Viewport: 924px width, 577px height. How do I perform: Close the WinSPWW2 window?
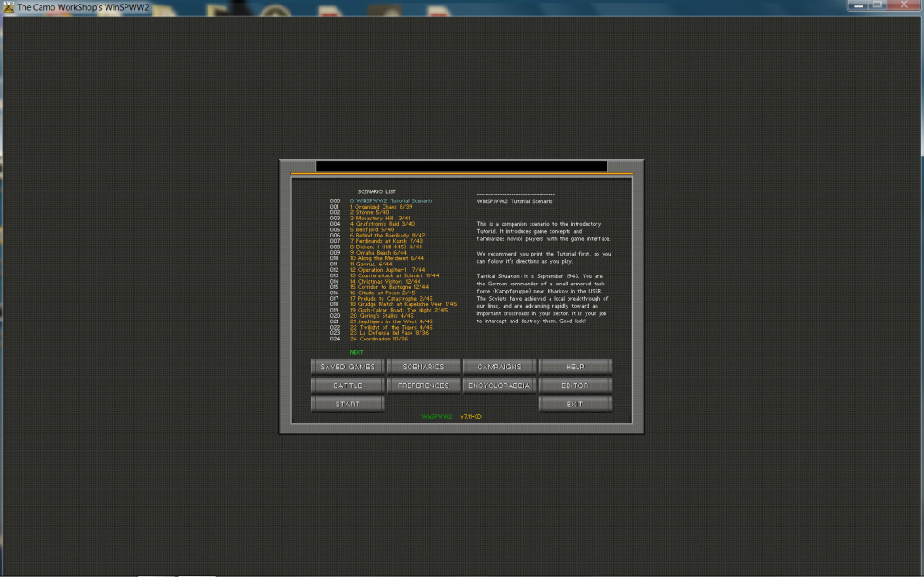point(904,5)
